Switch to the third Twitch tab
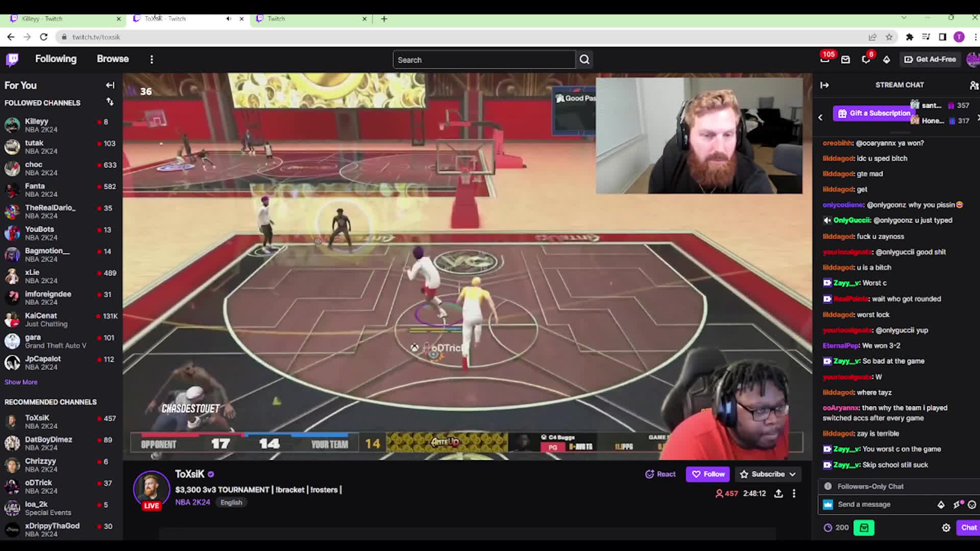Image resolution: width=980 pixels, height=551 pixels. (311, 18)
